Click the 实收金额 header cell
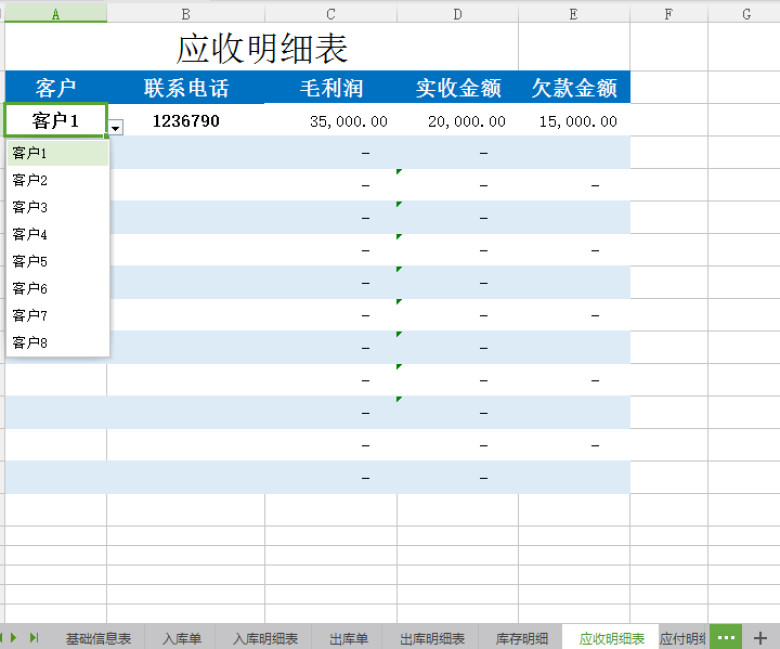The image size is (780, 649). [x=458, y=88]
